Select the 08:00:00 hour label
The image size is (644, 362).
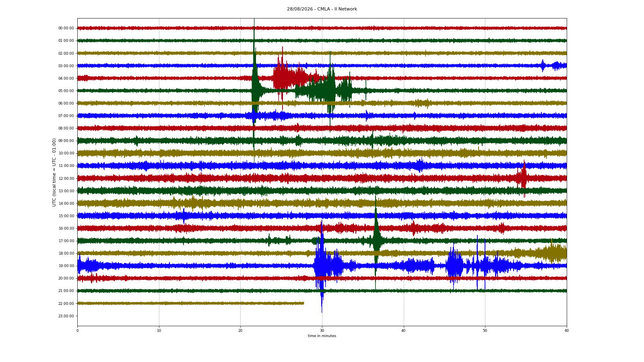tap(66, 128)
